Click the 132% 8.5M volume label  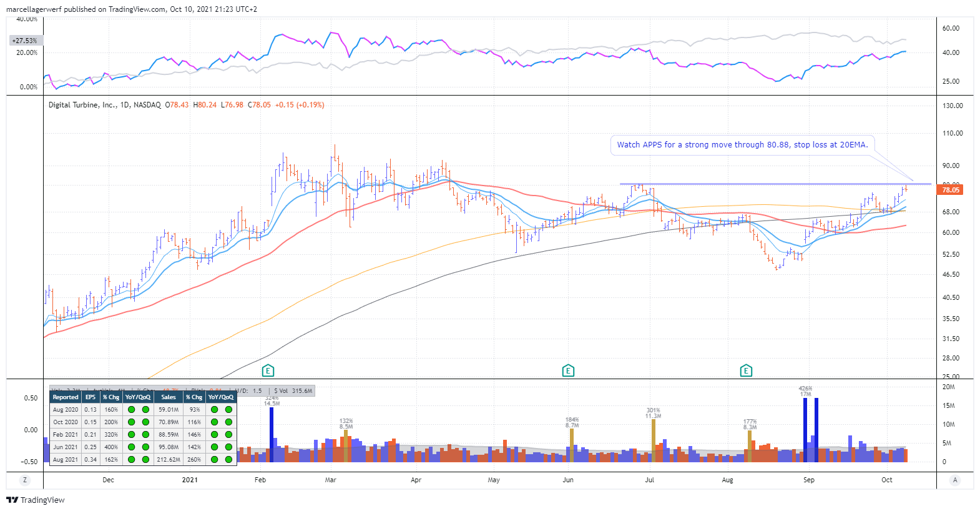coord(346,424)
